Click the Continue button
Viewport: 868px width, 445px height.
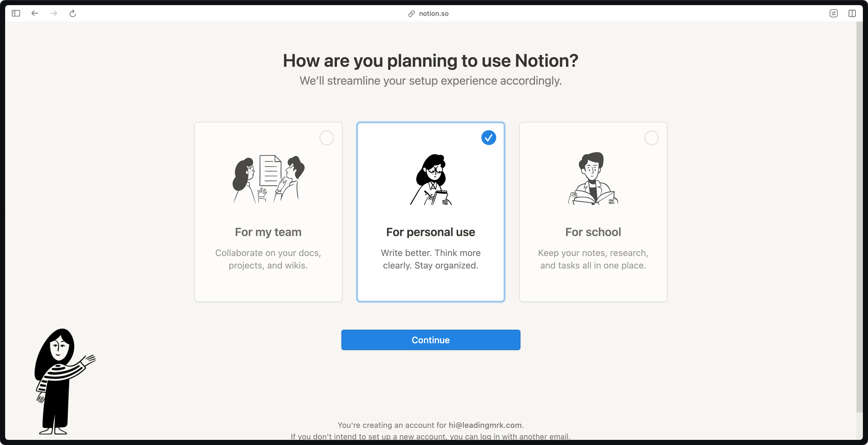[x=431, y=340]
